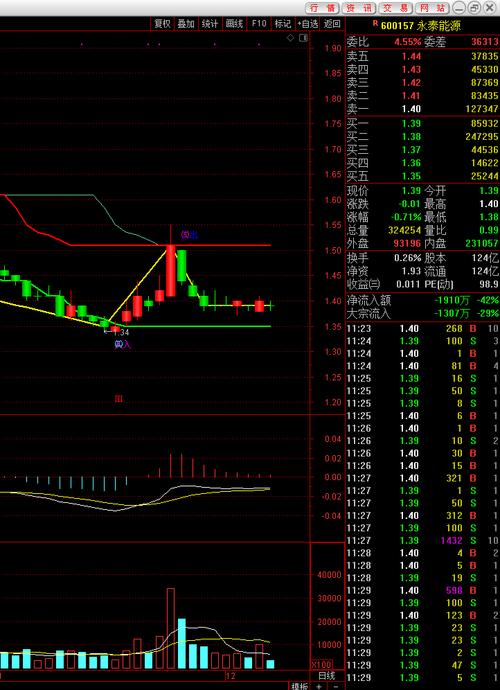Zoom out the chart with the minus button

tap(335, 686)
